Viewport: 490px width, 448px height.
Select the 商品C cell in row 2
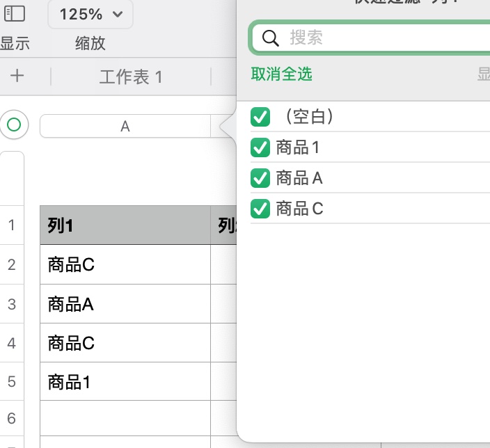[x=125, y=264]
